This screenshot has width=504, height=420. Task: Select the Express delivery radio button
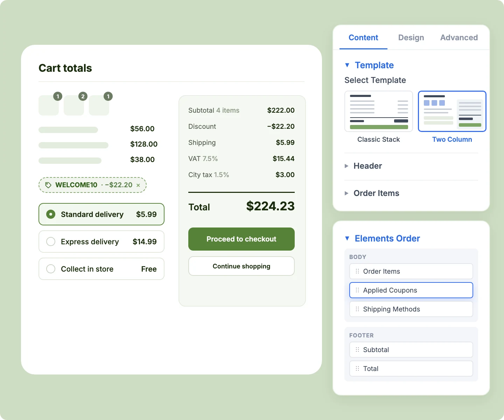[x=51, y=241]
